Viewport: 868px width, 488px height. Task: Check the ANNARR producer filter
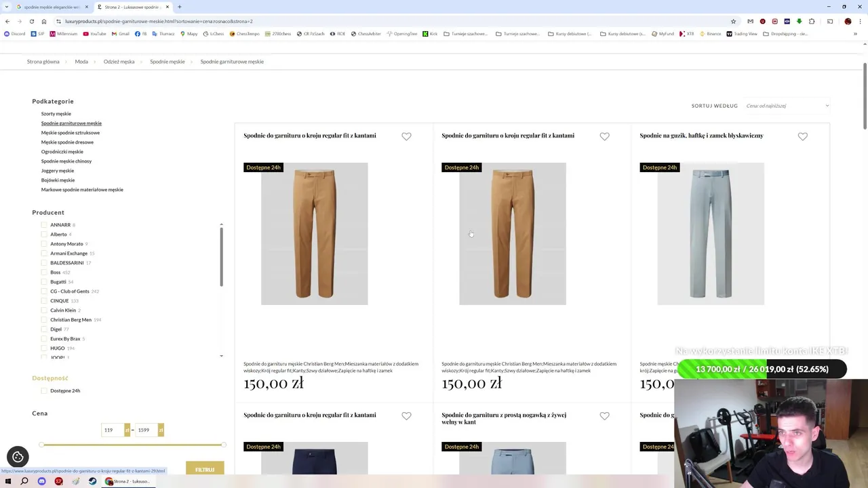(44, 225)
